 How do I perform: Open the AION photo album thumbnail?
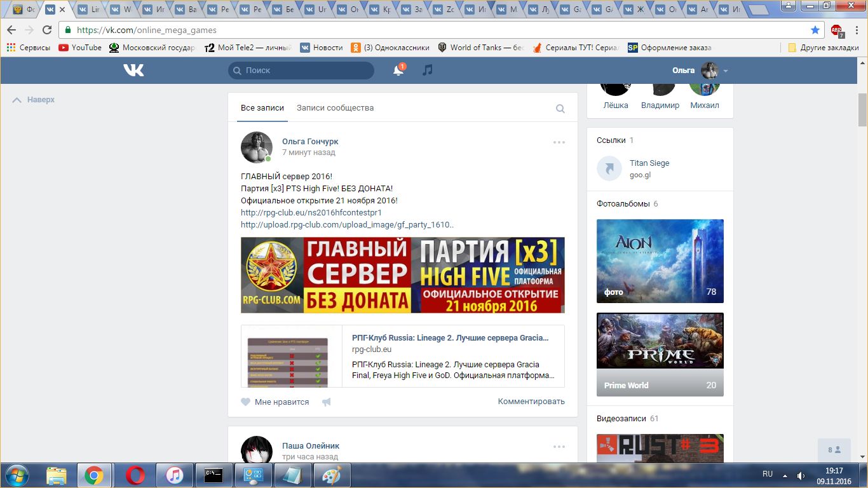click(660, 261)
